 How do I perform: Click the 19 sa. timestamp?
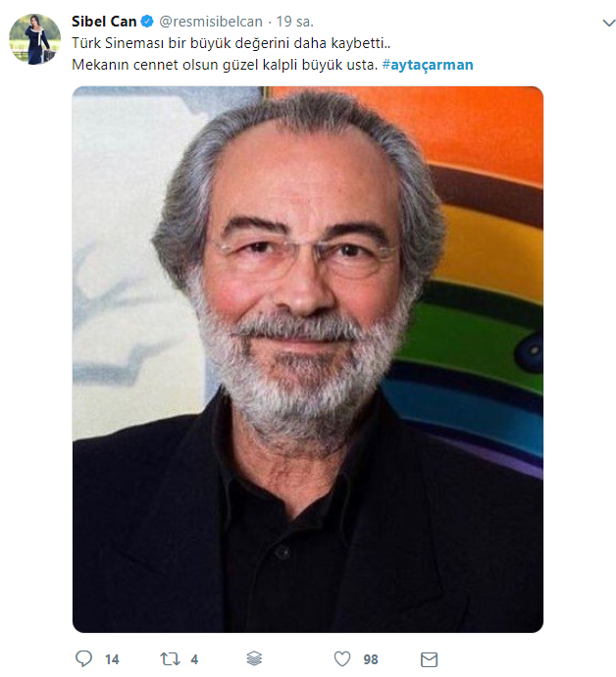(295, 22)
